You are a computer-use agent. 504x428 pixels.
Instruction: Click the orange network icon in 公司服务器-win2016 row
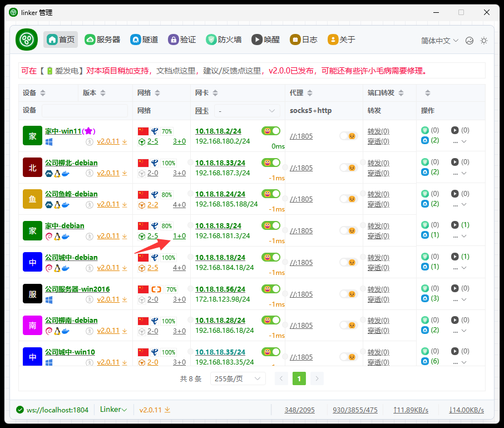click(x=156, y=289)
